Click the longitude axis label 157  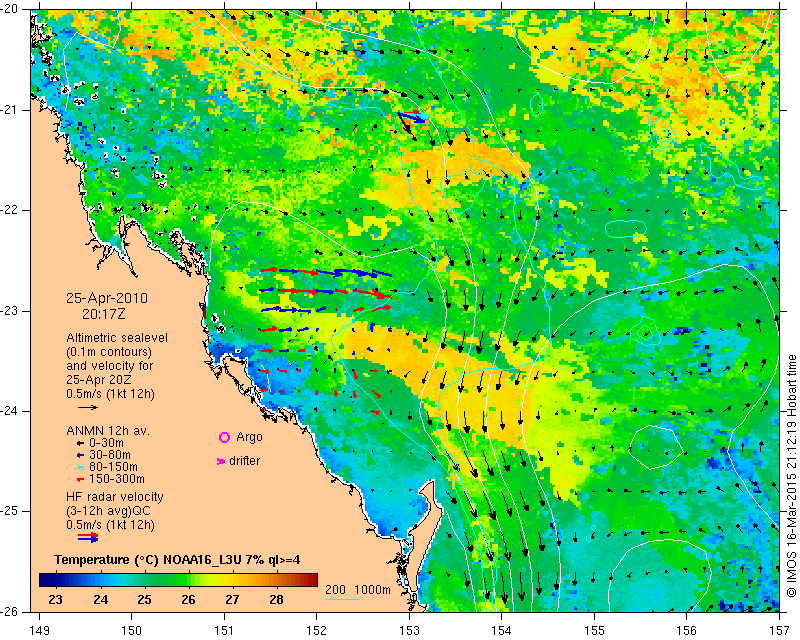[780, 632]
